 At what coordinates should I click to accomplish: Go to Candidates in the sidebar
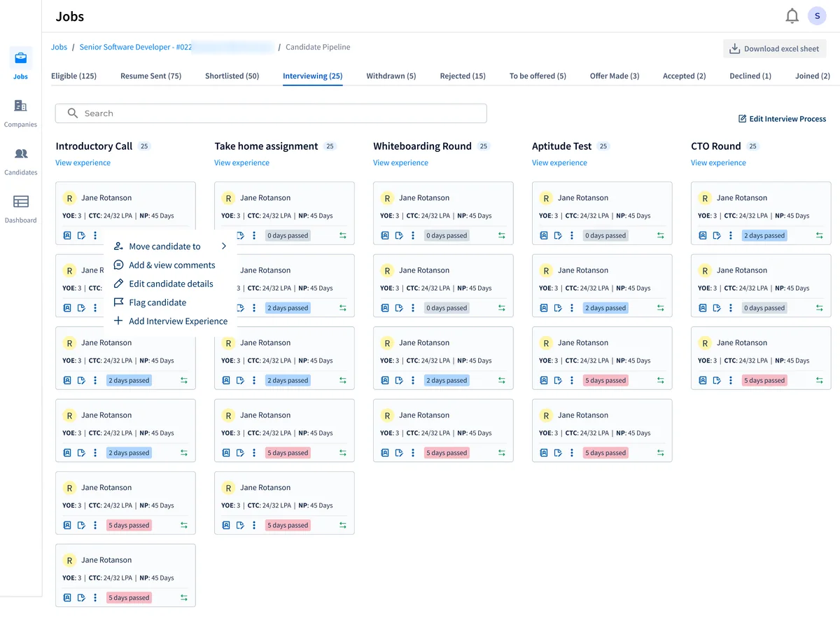[x=21, y=160]
